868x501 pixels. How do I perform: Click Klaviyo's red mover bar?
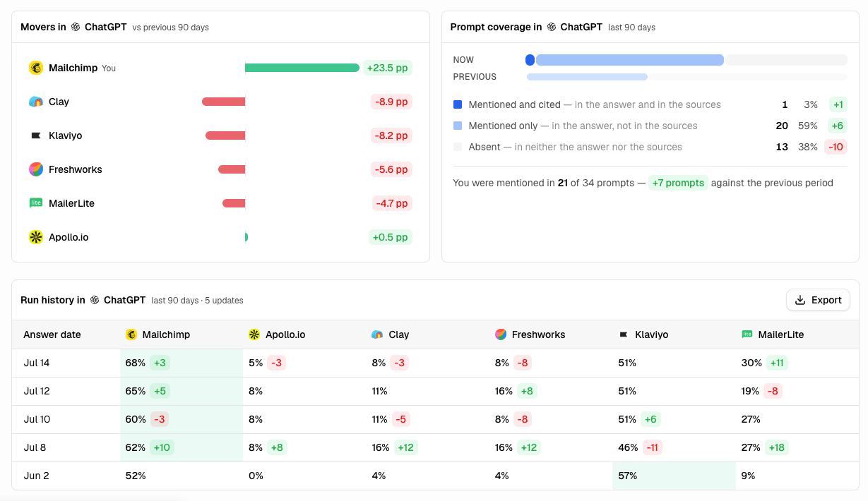(225, 135)
